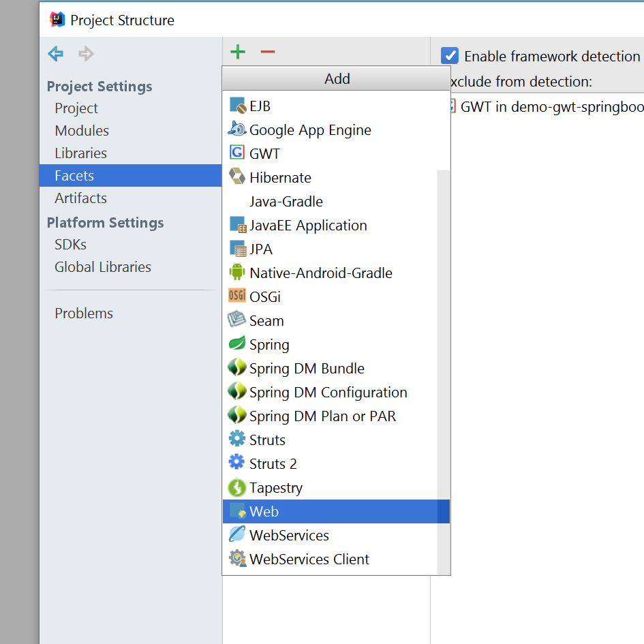Open SDKs under Platform Settings

(x=131, y=245)
